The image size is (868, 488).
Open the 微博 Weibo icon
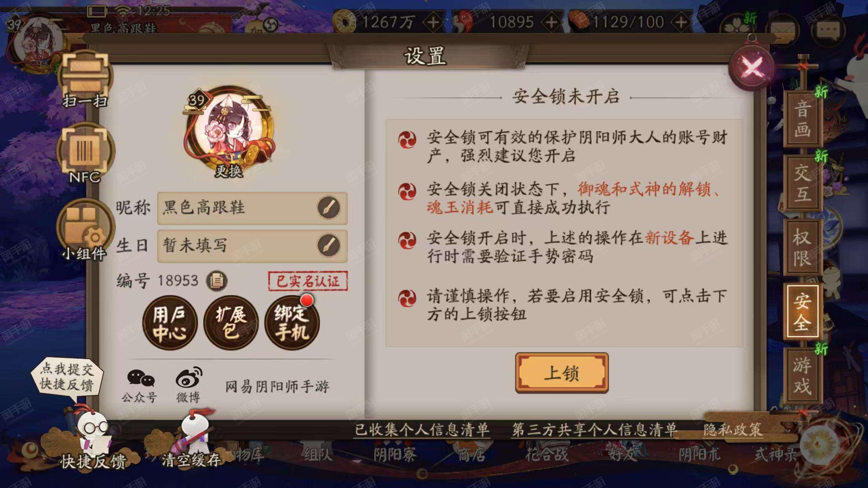189,385
